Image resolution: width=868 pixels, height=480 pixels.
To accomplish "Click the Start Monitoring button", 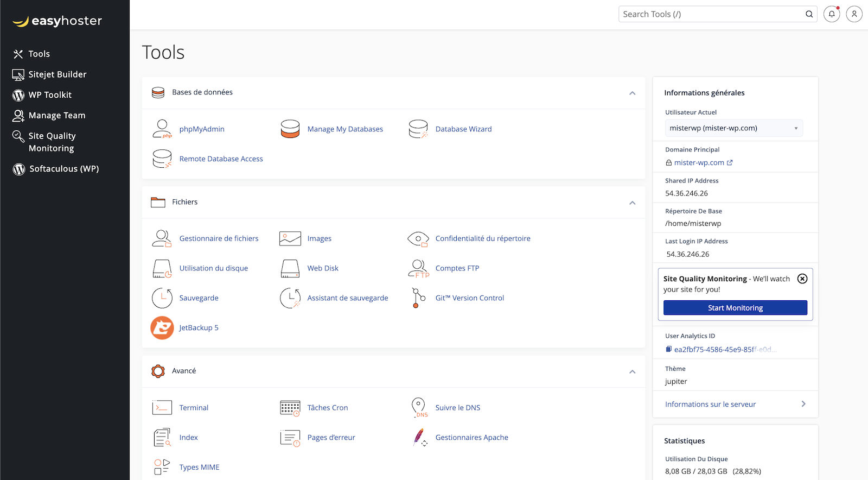I will pos(735,308).
